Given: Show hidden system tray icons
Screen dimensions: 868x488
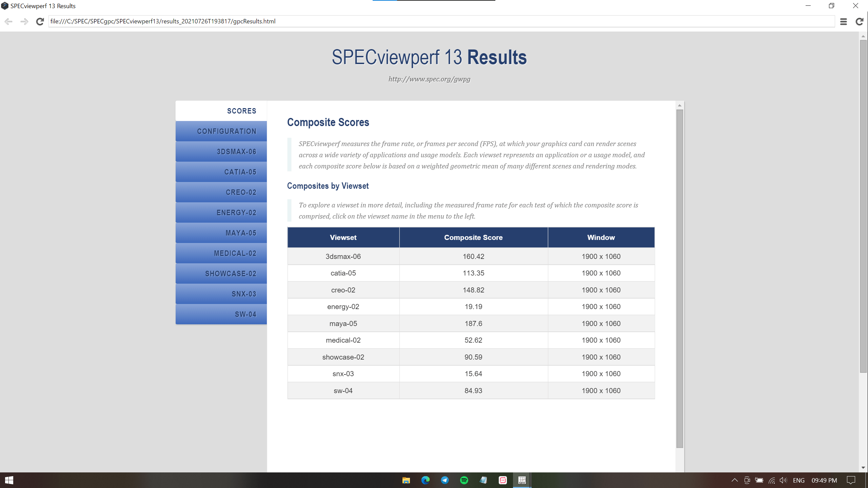Looking at the screenshot, I should [x=734, y=480].
